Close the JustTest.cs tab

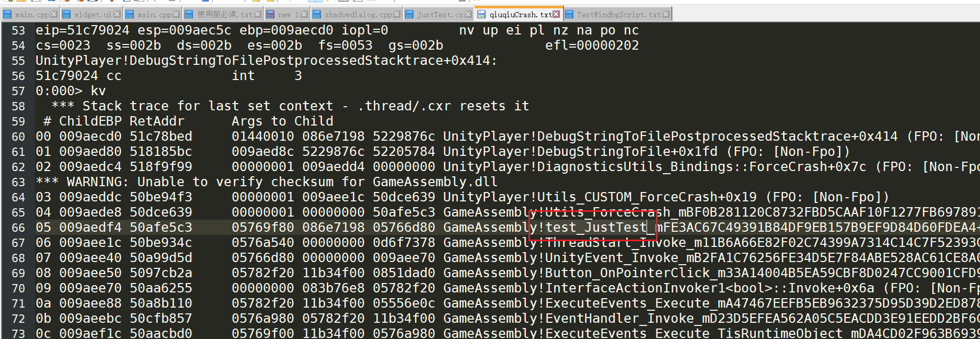tap(468, 15)
